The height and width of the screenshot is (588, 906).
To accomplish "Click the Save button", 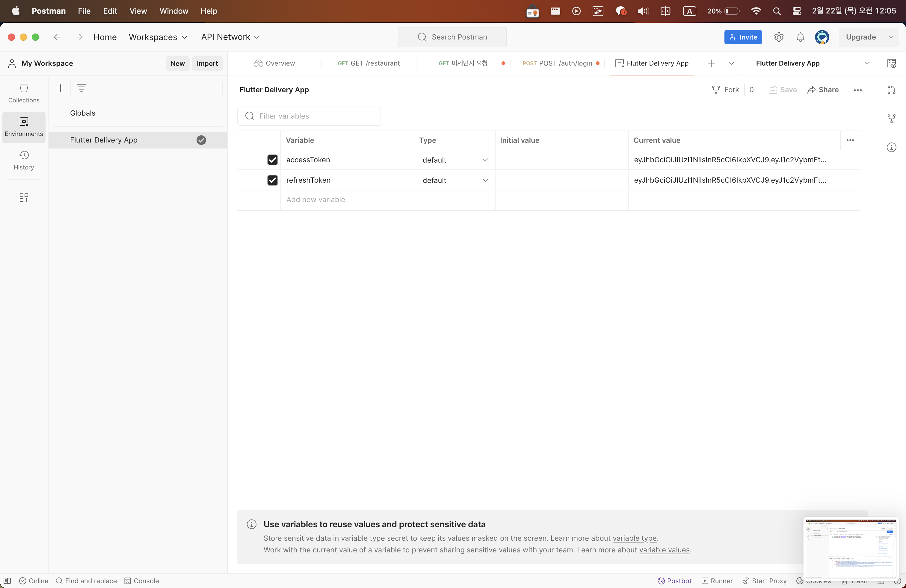I will point(782,90).
